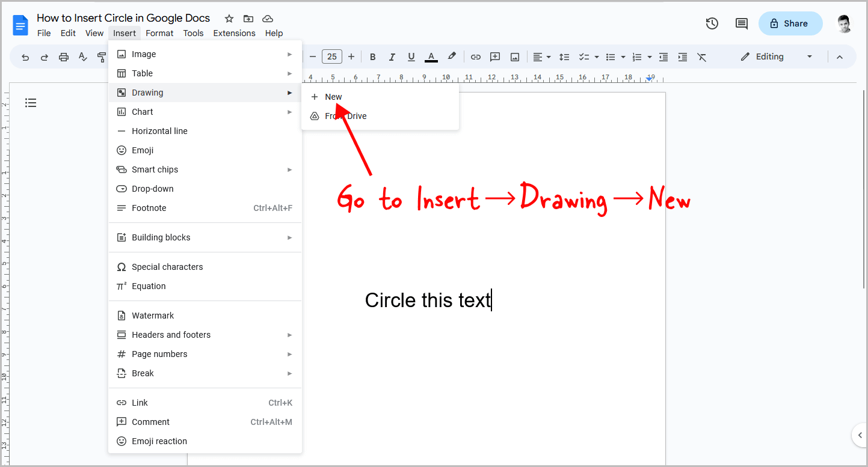The image size is (868, 467).
Task: Show the document outline icon
Action: (31, 103)
